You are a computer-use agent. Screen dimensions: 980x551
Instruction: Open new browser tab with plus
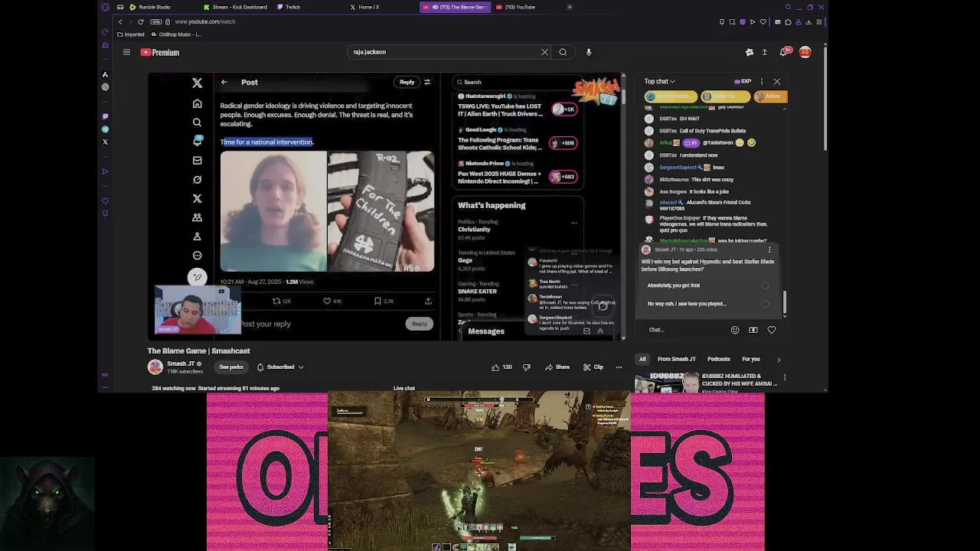569,7
